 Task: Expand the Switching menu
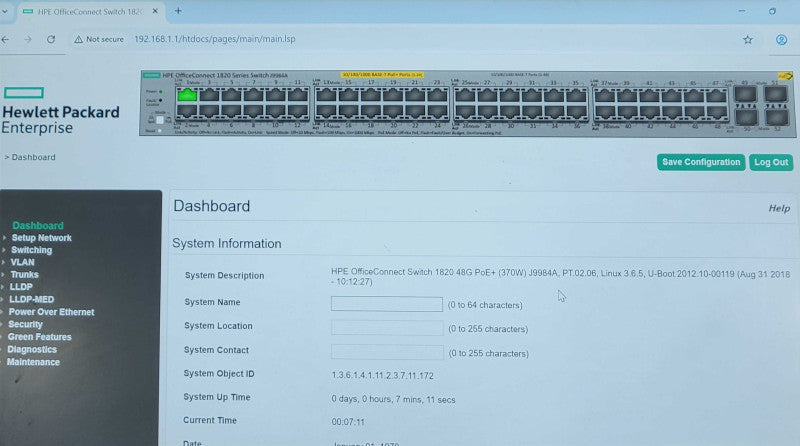[32, 250]
